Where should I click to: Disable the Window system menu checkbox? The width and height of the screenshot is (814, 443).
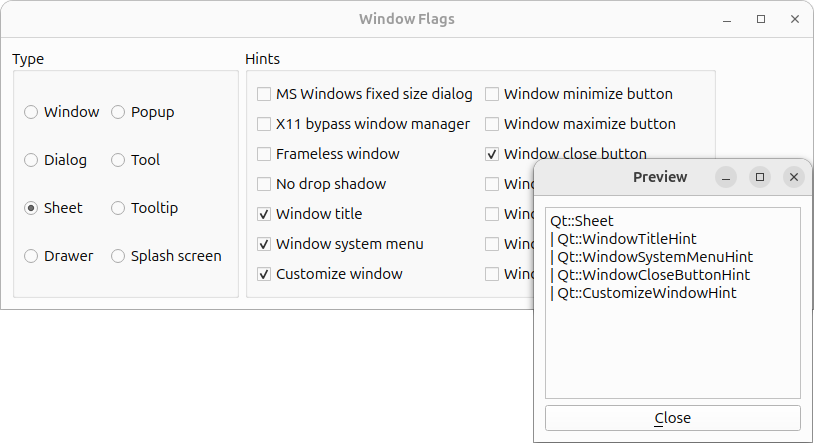(264, 244)
